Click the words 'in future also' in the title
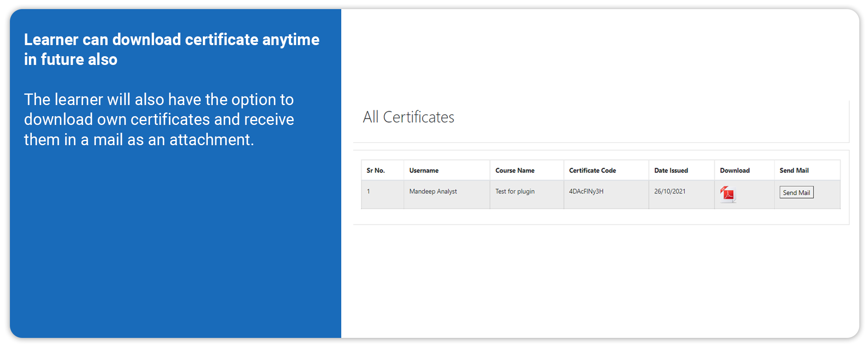Viewport: 868px width, 347px height. pyautogui.click(x=71, y=60)
